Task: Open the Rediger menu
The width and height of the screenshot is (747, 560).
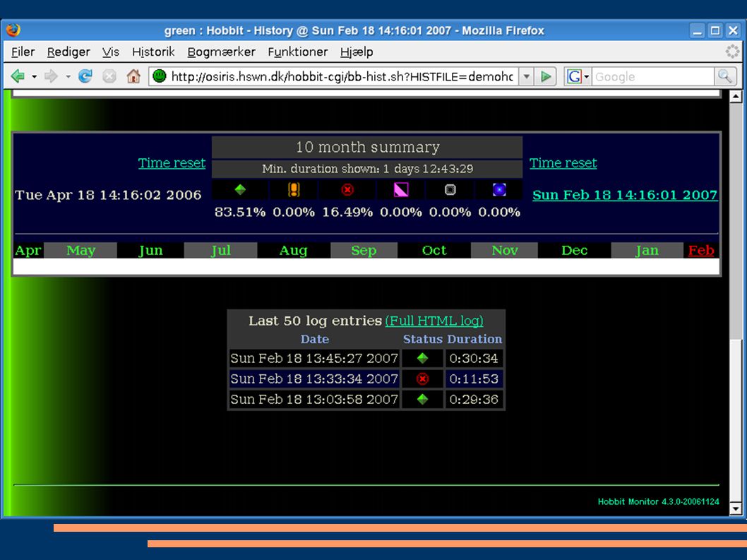Action: (x=68, y=52)
